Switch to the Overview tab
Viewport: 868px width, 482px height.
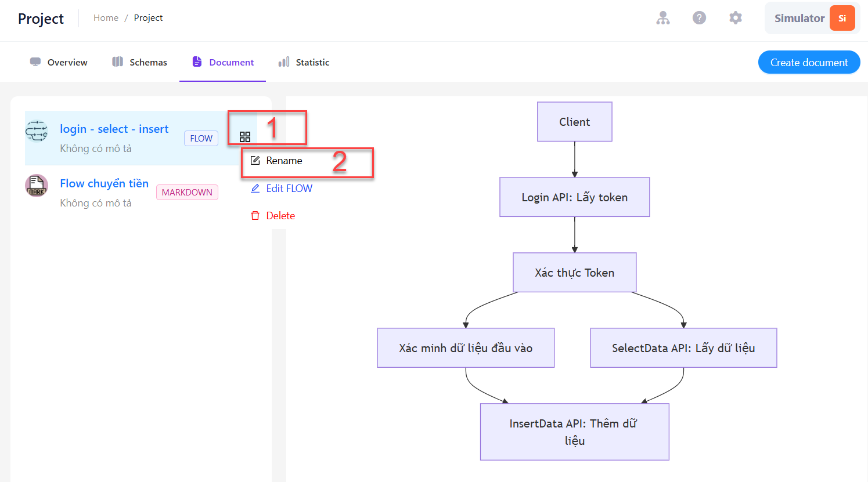[59, 62]
